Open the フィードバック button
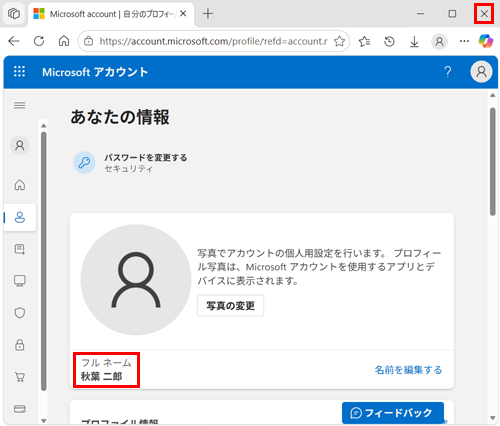 (x=393, y=413)
